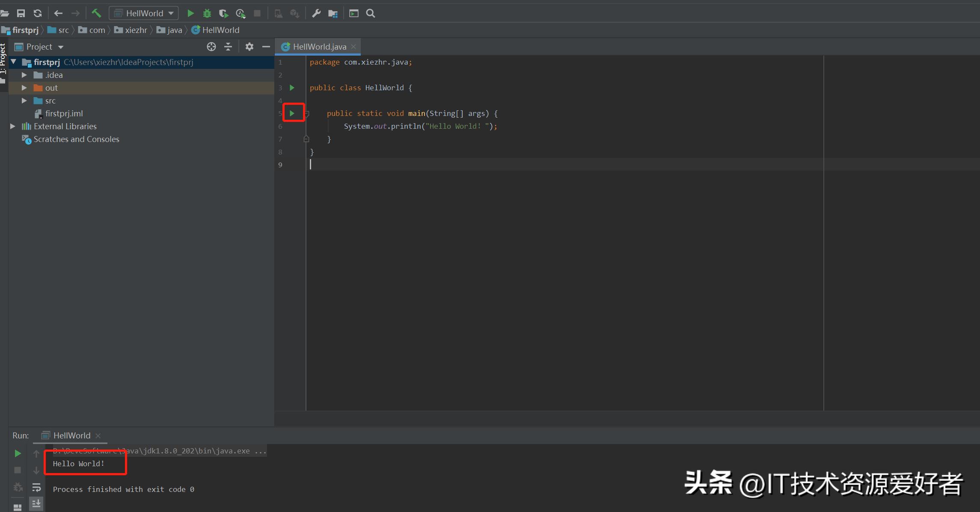Click the green Run button in top toolbar

pyautogui.click(x=190, y=13)
